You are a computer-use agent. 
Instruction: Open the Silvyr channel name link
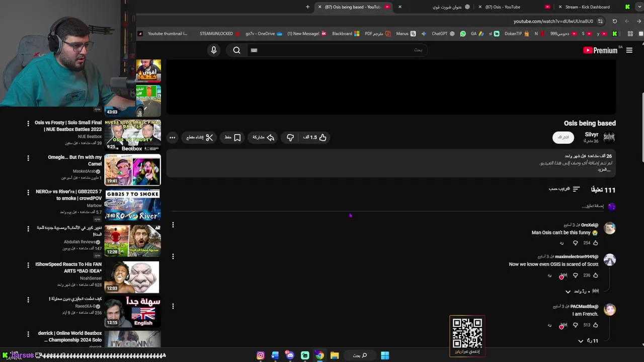592,134
